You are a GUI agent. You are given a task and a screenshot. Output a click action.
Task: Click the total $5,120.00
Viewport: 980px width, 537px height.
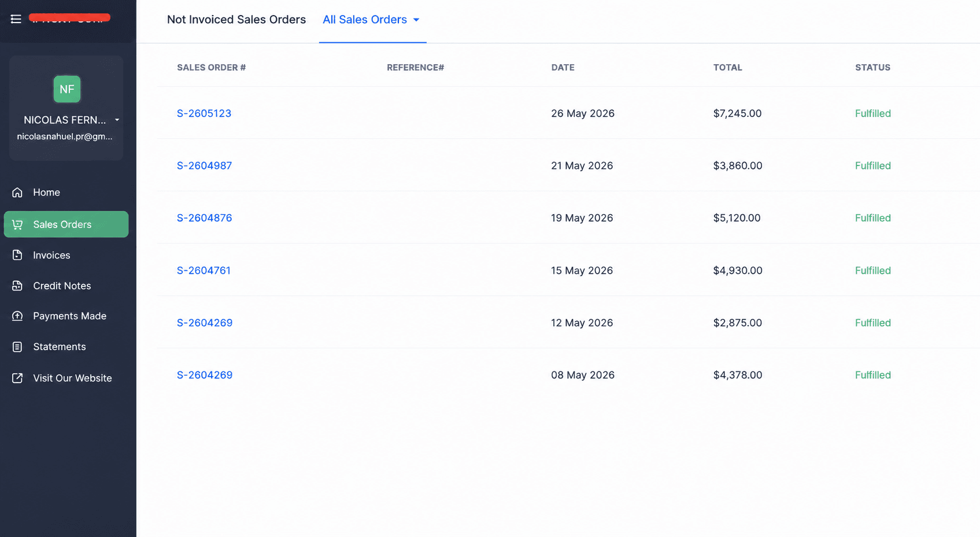coord(737,218)
